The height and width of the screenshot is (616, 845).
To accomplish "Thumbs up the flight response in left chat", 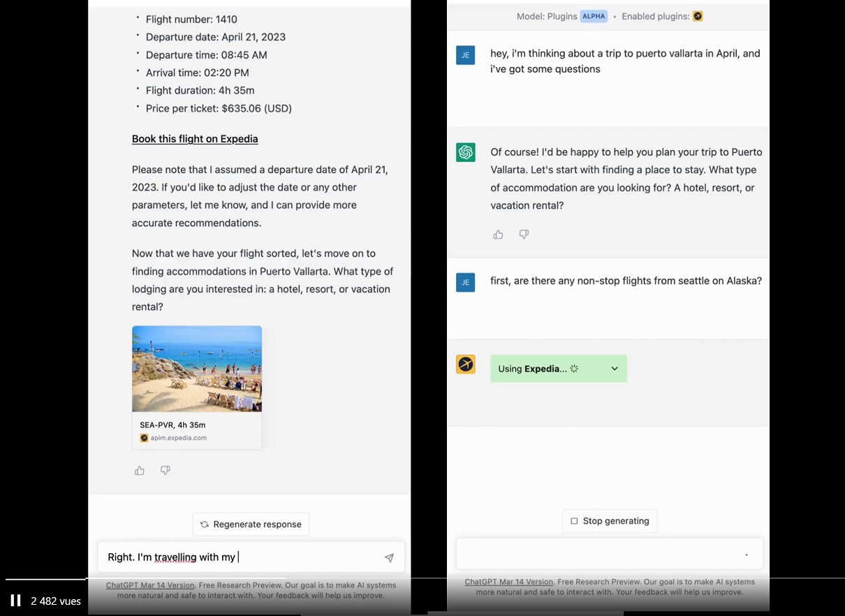I will pos(140,471).
